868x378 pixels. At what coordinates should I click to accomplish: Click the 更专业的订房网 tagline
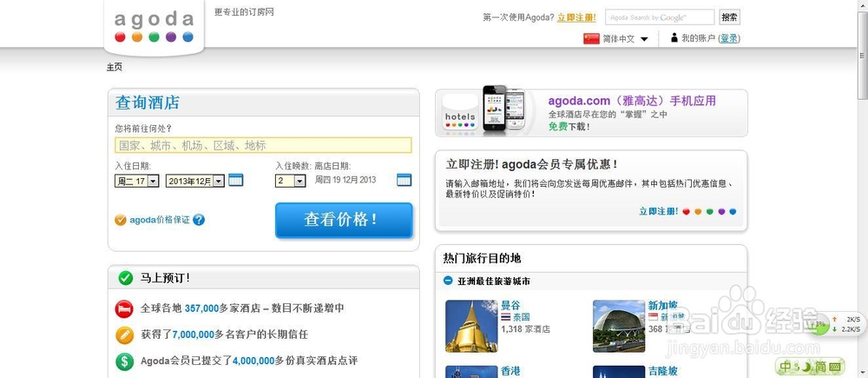point(244,12)
